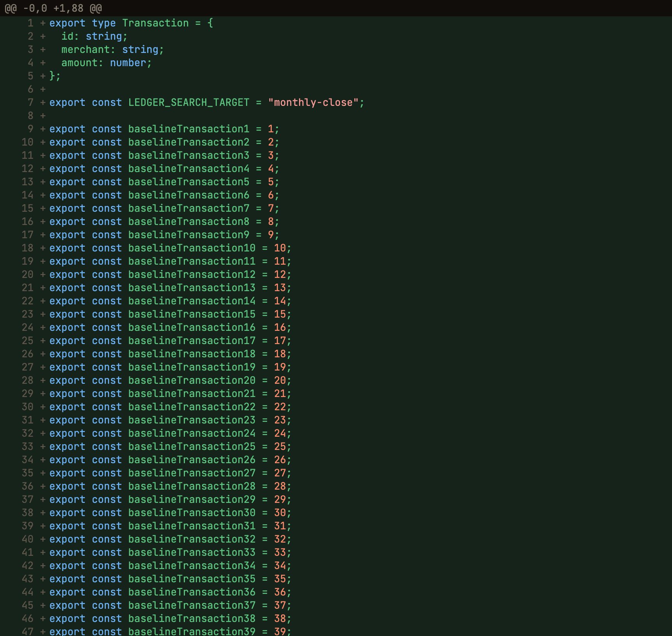Image resolution: width=672 pixels, height=636 pixels.
Task: Click the value 37 on line 45
Action: point(280,605)
